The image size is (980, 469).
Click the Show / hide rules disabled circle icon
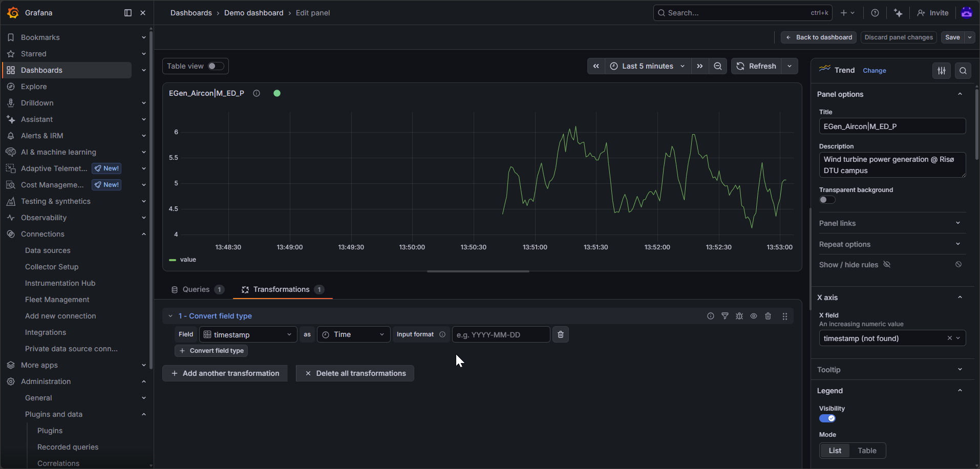(x=958, y=264)
